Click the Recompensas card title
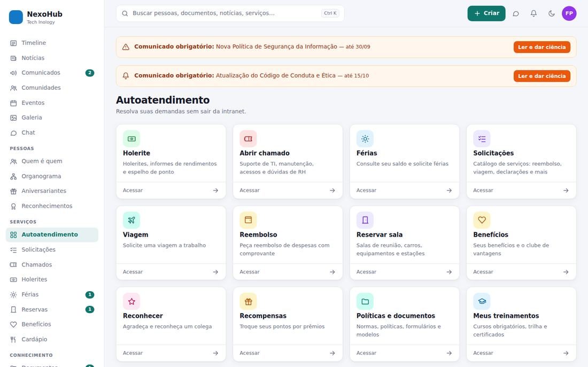The height and width of the screenshot is (367, 588). tap(263, 316)
